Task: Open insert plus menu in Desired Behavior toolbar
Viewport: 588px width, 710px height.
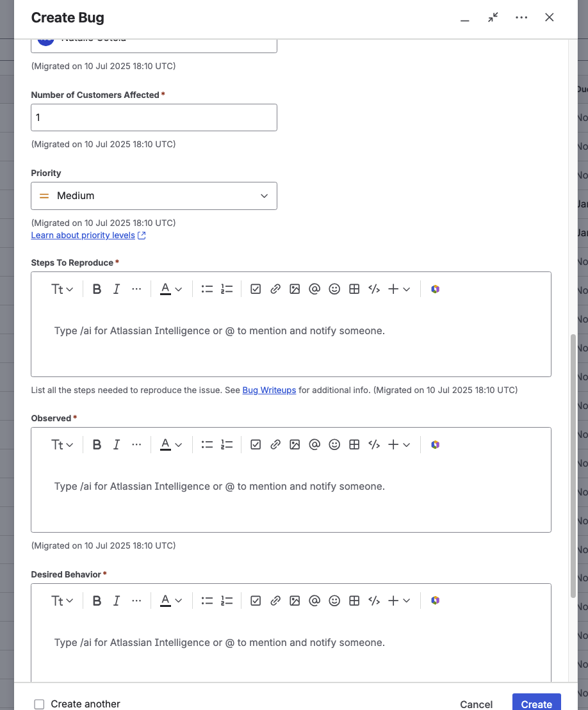Action: 399,601
